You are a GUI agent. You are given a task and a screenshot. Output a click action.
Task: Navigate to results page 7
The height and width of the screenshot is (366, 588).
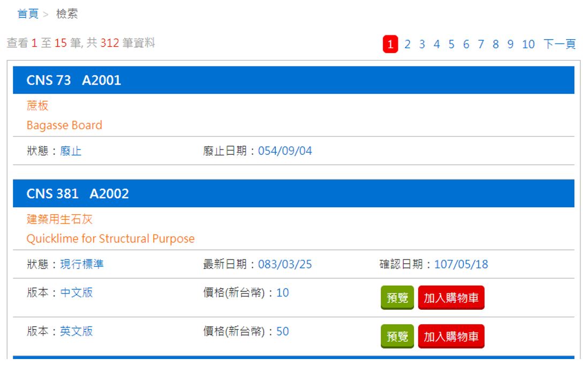tap(481, 44)
